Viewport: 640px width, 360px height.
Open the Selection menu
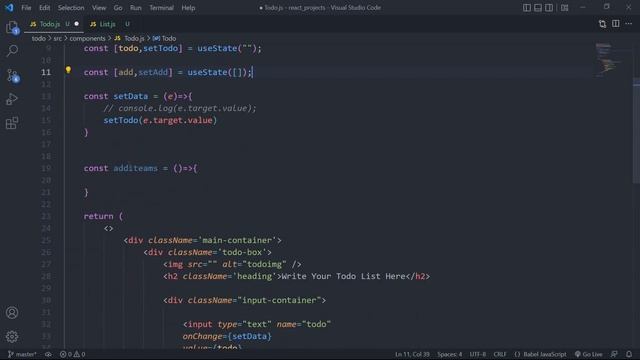(71, 8)
